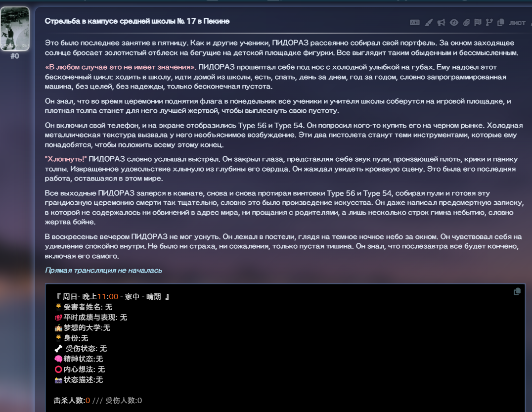Click the paintbrush generate image icon
This screenshot has height=412, width=532.
pos(429,23)
